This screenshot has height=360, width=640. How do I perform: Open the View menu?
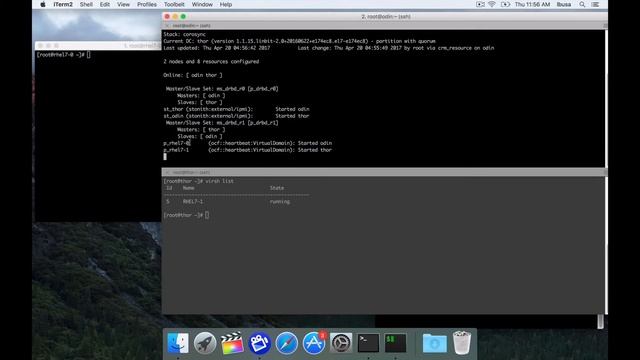pyautogui.click(x=123, y=4)
